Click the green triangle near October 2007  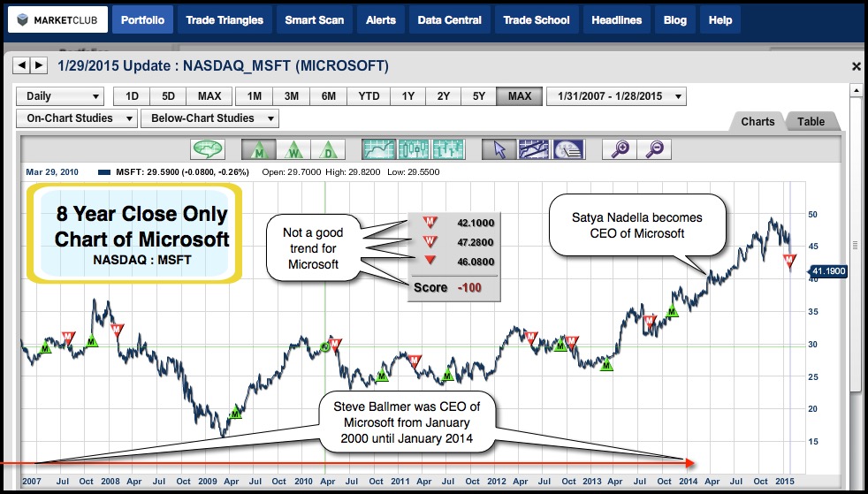[91, 341]
